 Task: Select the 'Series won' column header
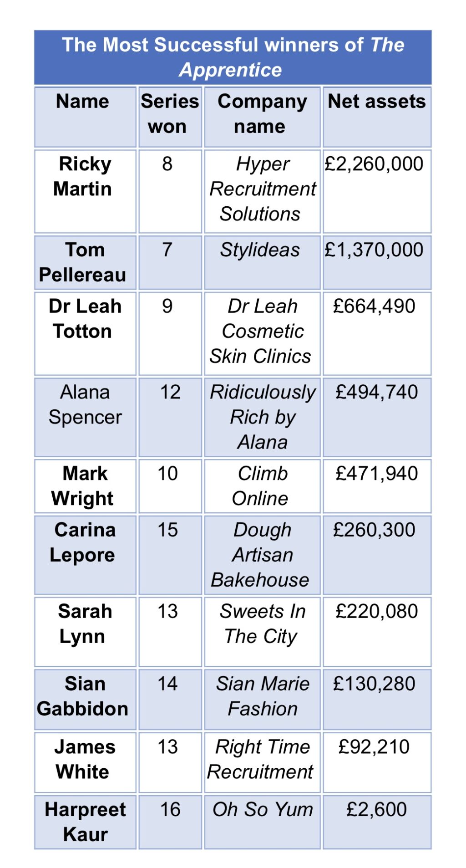pos(170,117)
